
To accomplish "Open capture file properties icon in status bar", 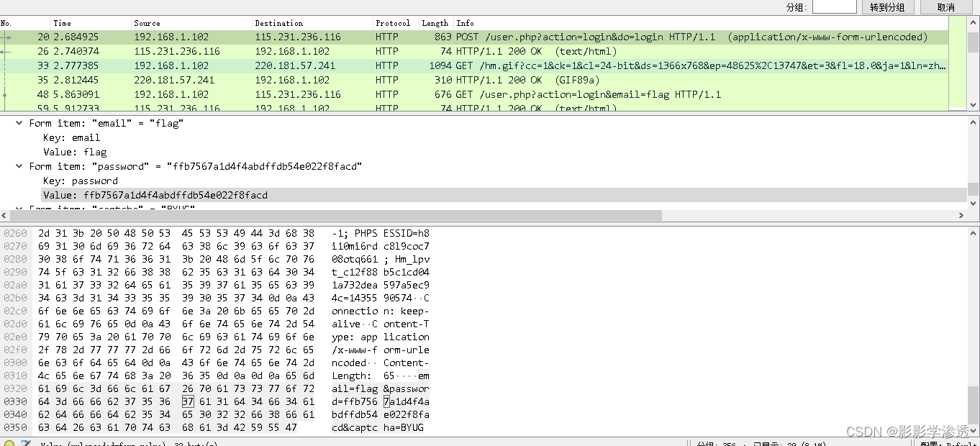I will (26, 443).
